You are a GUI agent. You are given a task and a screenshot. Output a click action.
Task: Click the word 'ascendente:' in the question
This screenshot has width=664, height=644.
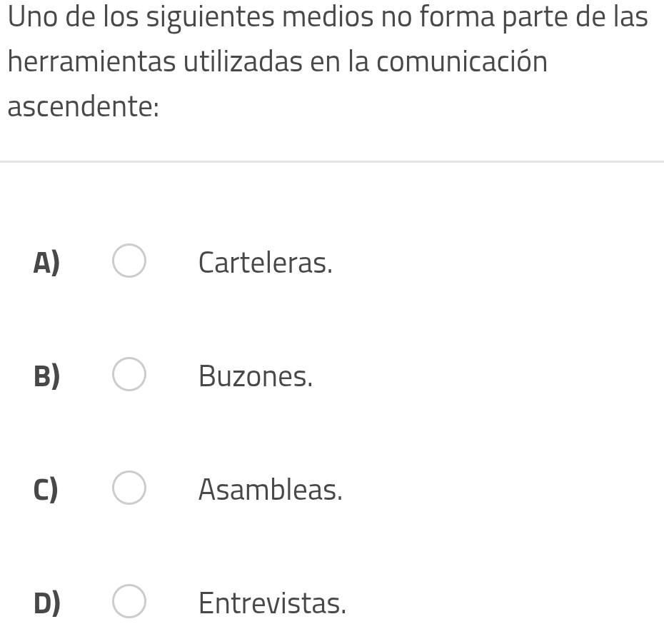[x=83, y=107]
